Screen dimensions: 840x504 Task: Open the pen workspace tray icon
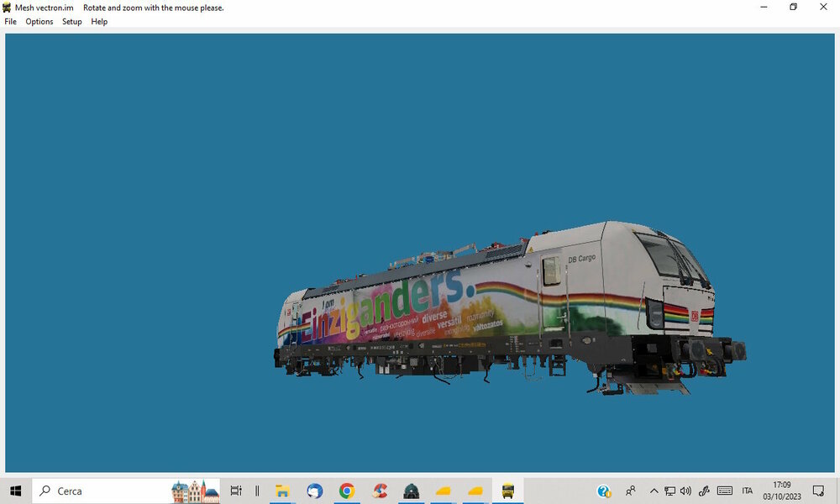[704, 491]
